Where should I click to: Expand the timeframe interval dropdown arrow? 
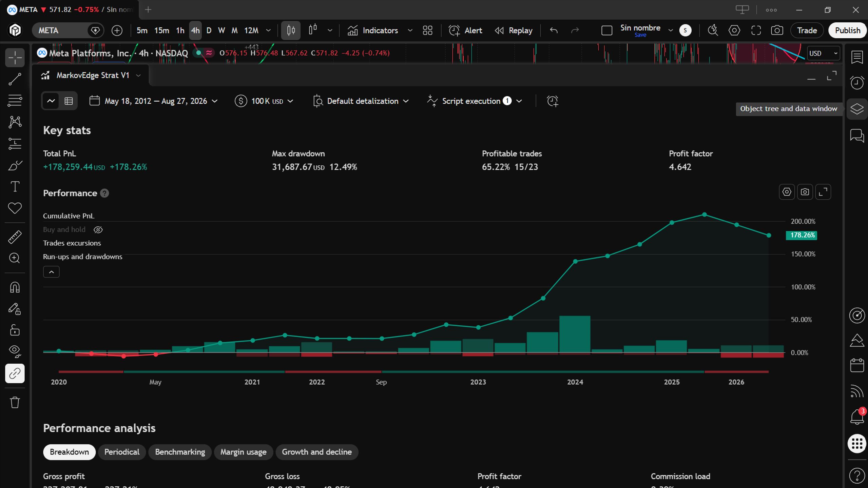click(268, 30)
